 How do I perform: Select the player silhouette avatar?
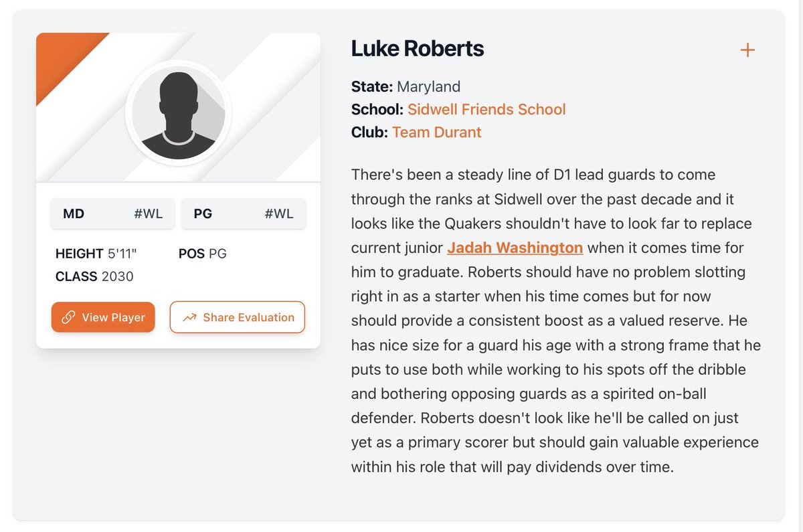(178, 112)
